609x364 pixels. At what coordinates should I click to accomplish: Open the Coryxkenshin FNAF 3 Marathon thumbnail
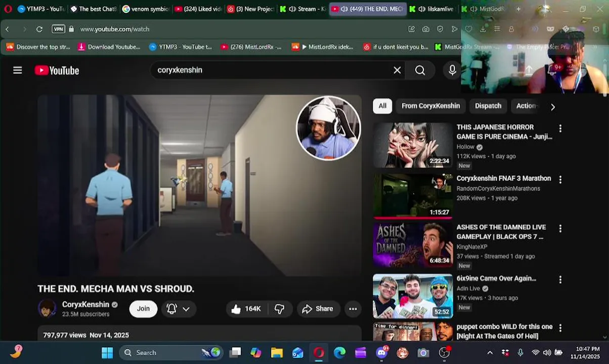(x=413, y=196)
